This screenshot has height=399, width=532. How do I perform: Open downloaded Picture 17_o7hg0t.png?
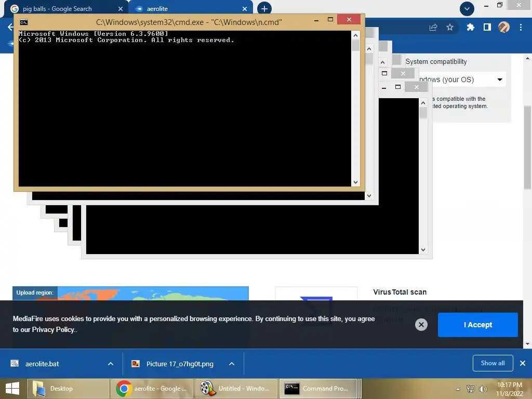180,364
